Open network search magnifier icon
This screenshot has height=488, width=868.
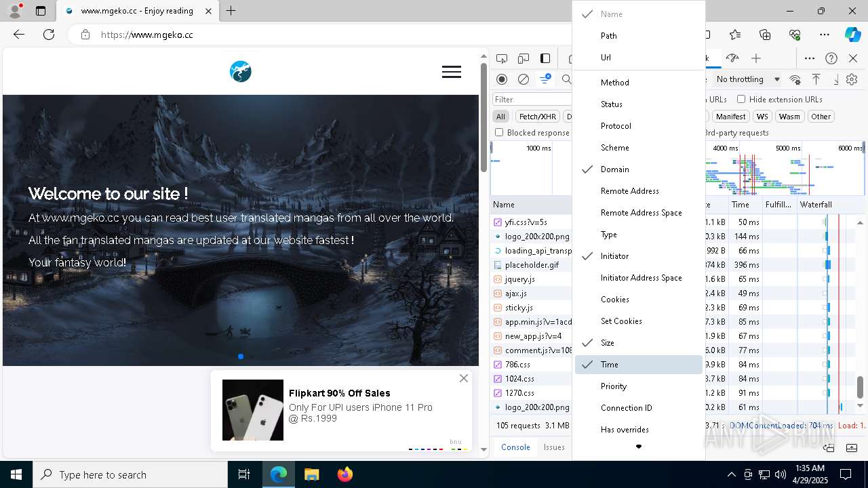point(567,79)
